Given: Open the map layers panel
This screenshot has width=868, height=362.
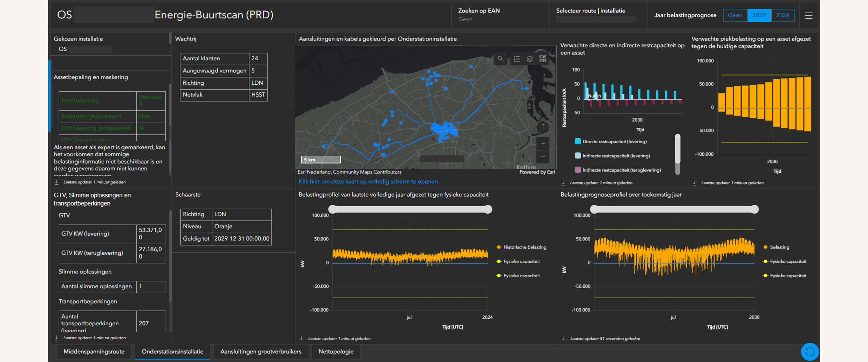Looking at the screenshot, I should tap(530, 59).
